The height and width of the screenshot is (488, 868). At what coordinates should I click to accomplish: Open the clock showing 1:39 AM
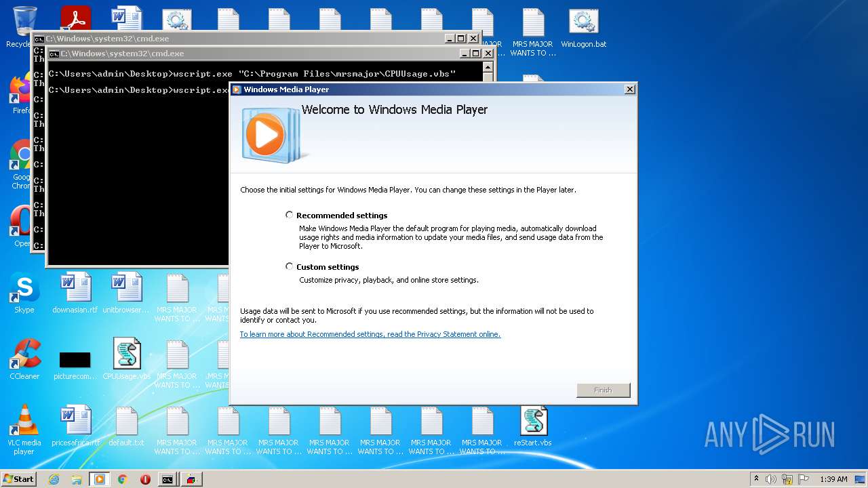pos(833,479)
